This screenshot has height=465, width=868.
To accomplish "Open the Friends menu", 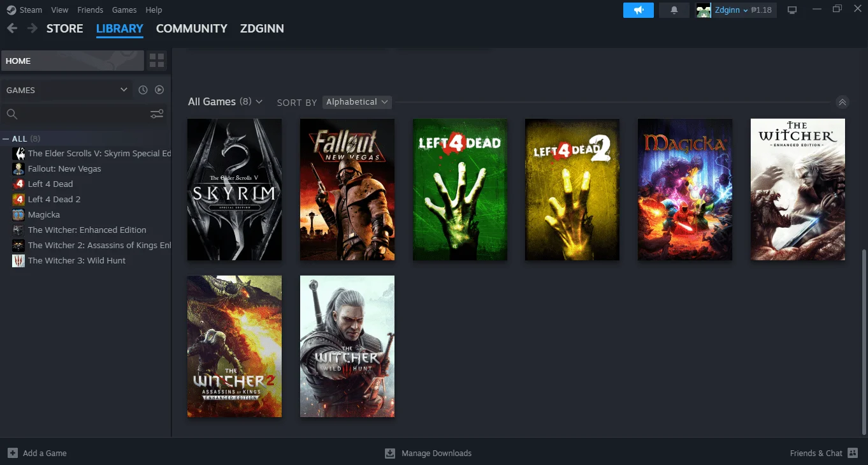I will click(x=90, y=10).
